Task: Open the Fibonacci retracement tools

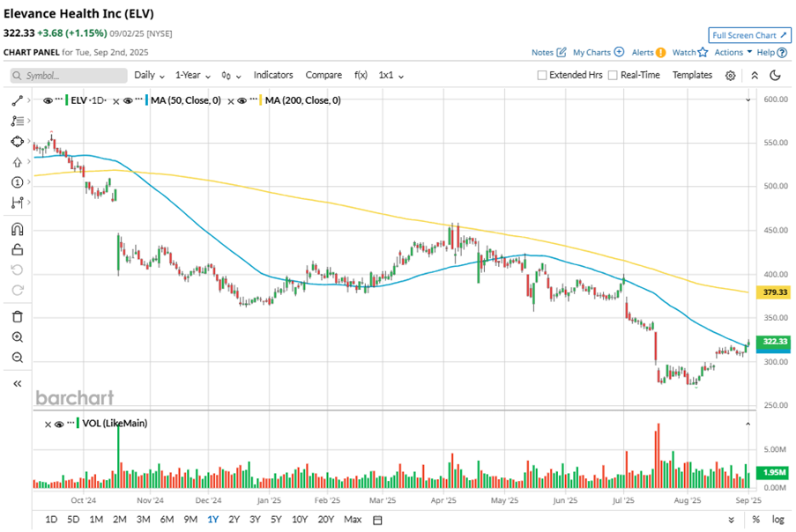Action: pos(18,121)
